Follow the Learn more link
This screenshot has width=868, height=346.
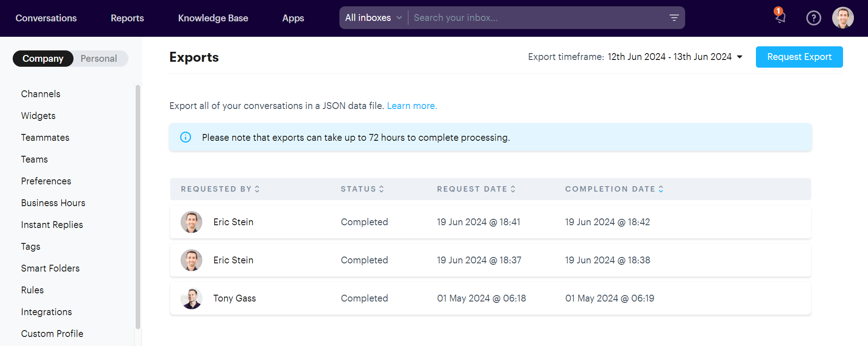[x=412, y=106]
